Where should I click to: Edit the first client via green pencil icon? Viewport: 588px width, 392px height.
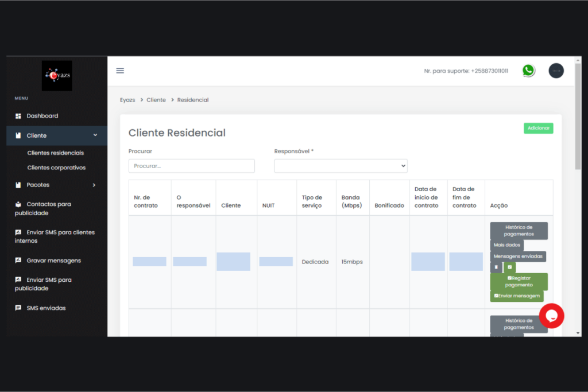510,267
